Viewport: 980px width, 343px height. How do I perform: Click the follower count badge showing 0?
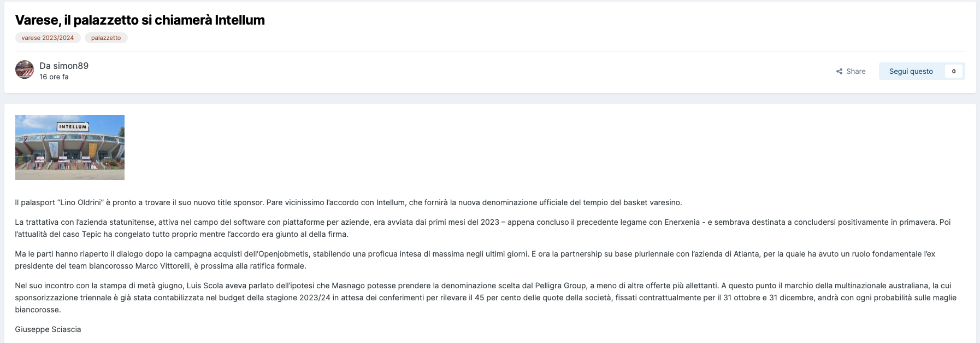(x=953, y=72)
